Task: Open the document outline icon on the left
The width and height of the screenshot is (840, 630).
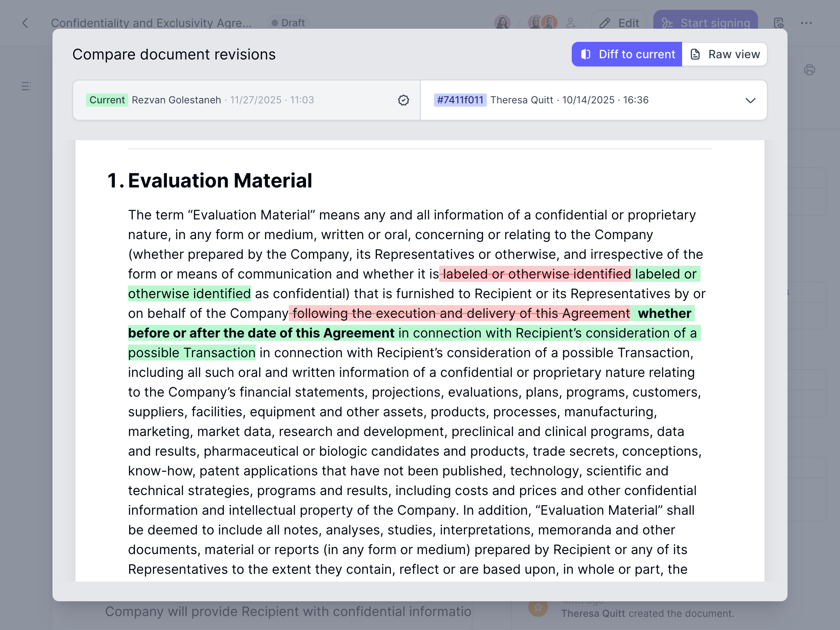Action: [26, 86]
